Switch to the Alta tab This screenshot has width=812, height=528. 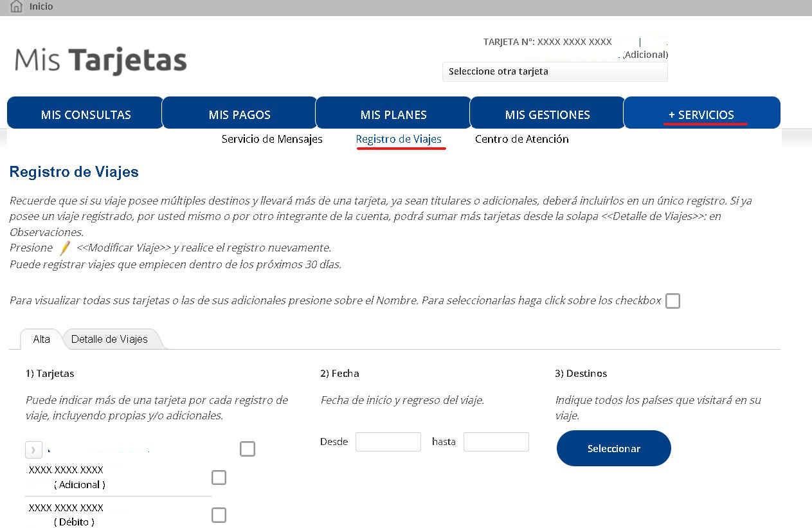pyautogui.click(x=42, y=339)
